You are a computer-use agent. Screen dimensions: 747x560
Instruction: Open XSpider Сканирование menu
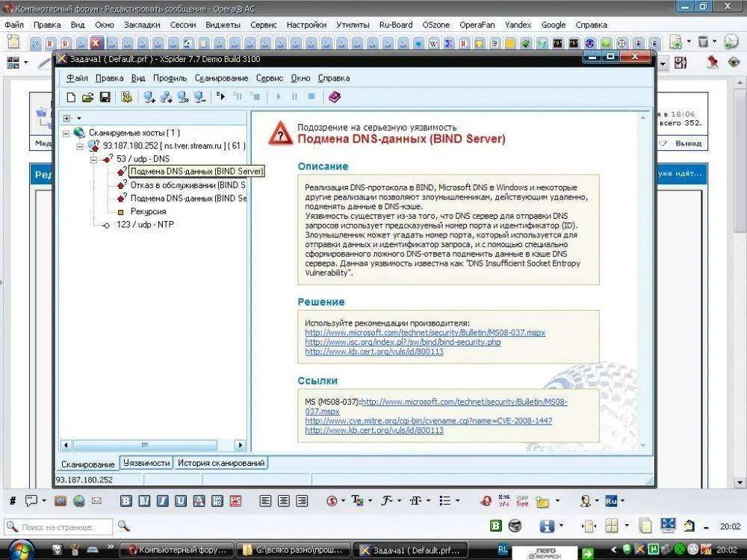pos(222,78)
